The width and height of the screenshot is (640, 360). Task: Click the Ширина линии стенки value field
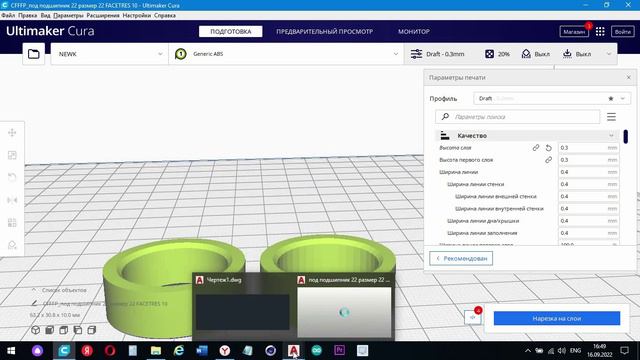click(x=589, y=184)
